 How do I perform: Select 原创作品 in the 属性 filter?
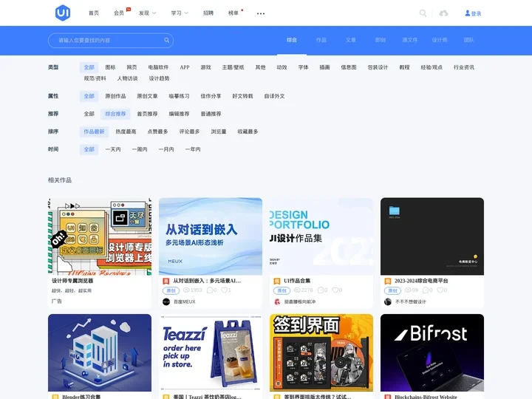115,96
